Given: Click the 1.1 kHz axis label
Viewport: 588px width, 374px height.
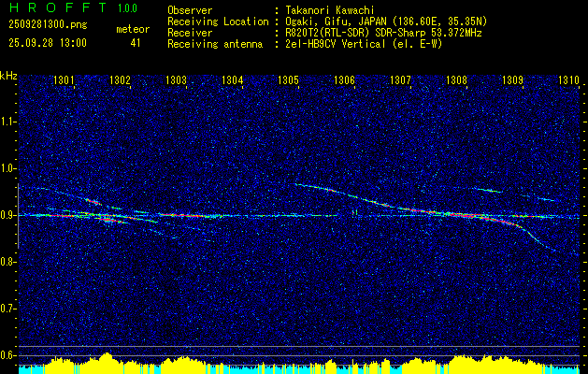Looking at the screenshot, I should coord(7,122).
